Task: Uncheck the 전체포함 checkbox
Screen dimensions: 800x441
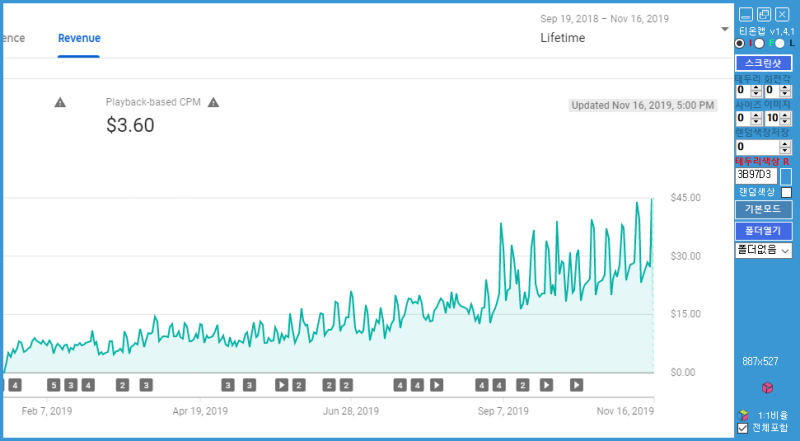Action: click(742, 428)
